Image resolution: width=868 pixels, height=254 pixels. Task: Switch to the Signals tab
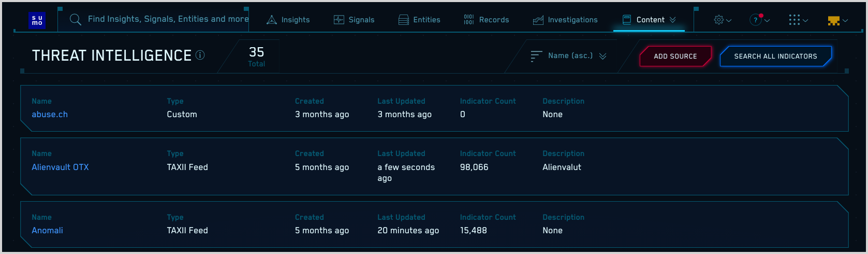point(354,20)
